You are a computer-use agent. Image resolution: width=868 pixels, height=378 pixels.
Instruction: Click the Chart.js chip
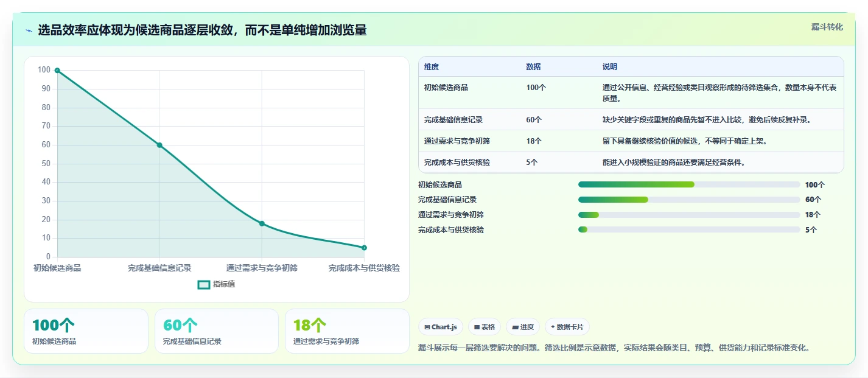point(441,327)
